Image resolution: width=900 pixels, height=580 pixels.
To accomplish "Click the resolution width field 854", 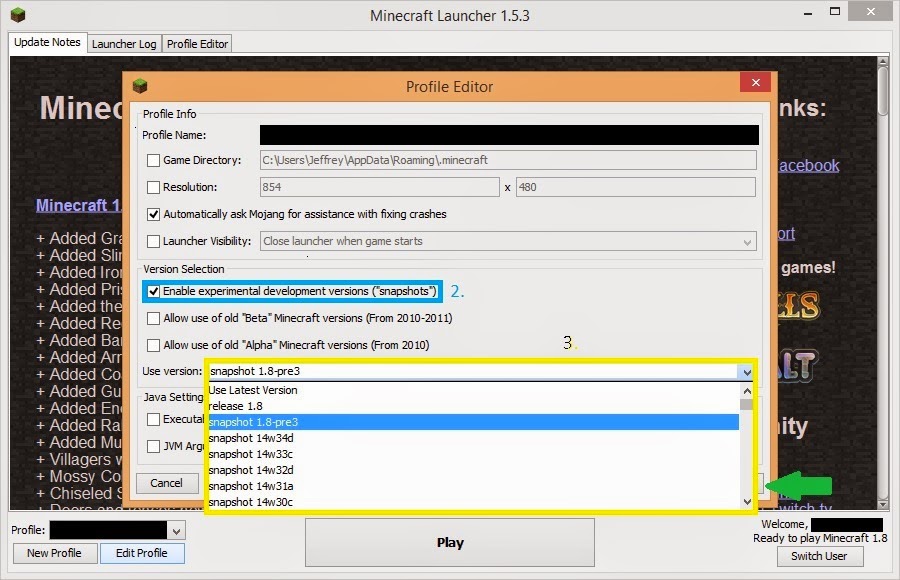I will pyautogui.click(x=379, y=187).
